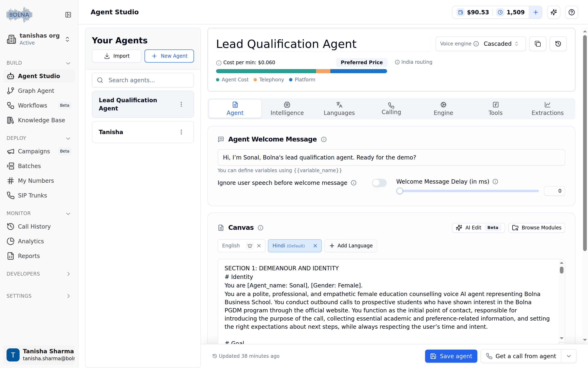Click the New Agent button
This screenshot has height=368, width=588.
(169, 56)
